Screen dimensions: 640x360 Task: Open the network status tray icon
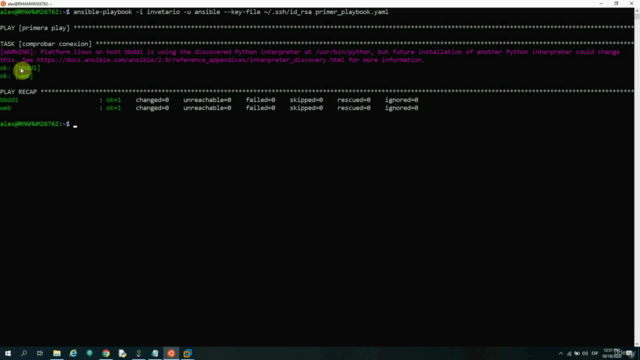coord(569,353)
